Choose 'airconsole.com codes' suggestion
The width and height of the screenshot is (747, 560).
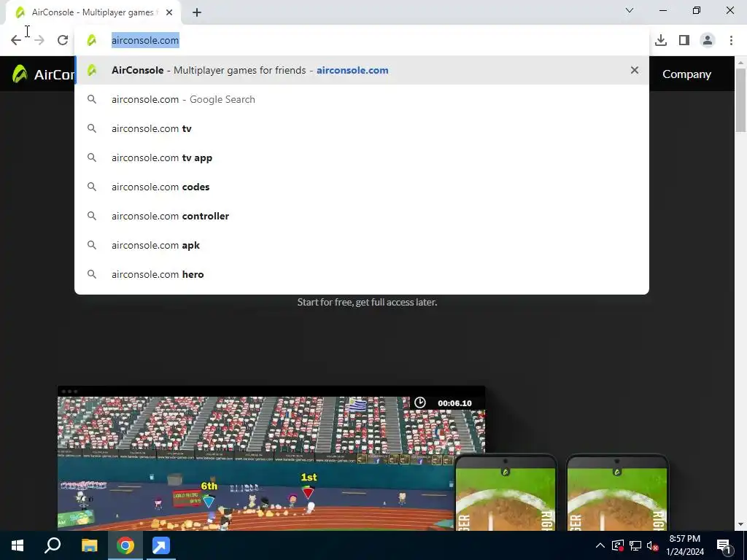(x=362, y=187)
